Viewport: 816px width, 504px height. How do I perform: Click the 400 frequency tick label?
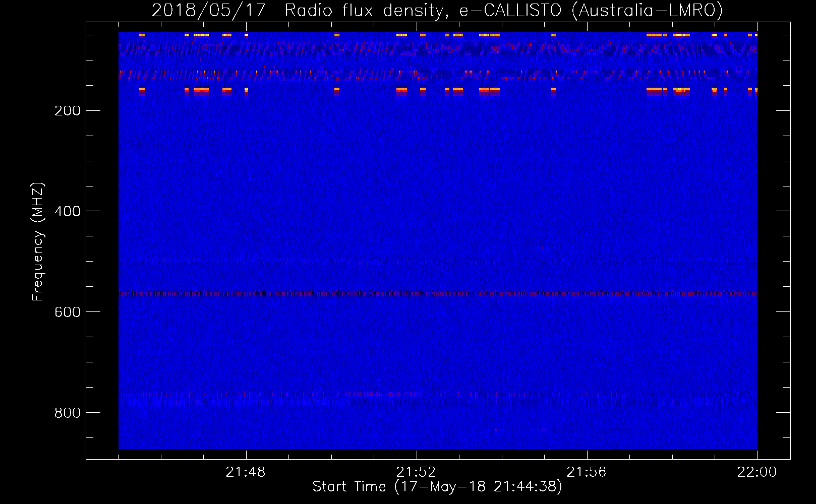pos(68,212)
